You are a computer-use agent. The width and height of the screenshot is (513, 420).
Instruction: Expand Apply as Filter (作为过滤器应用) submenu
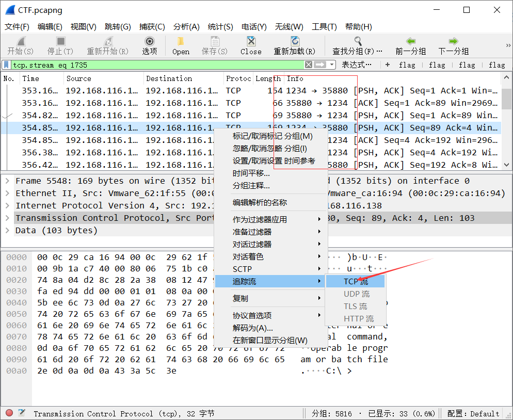(x=271, y=219)
